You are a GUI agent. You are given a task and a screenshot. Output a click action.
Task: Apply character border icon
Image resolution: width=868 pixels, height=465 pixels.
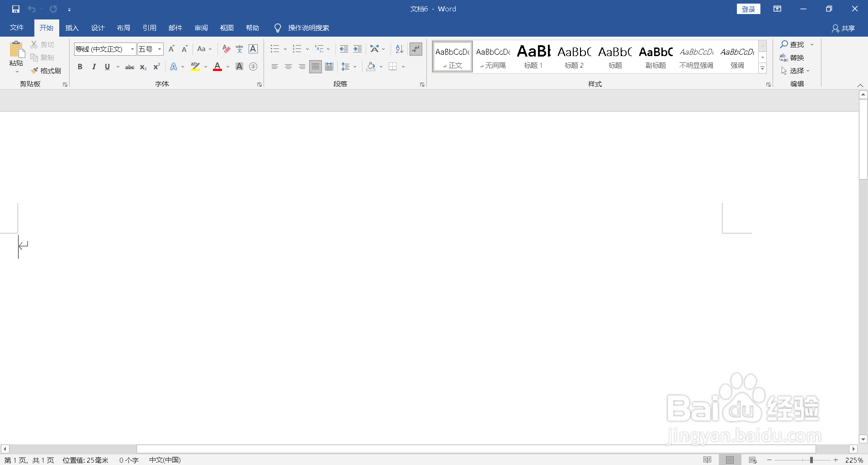click(253, 49)
